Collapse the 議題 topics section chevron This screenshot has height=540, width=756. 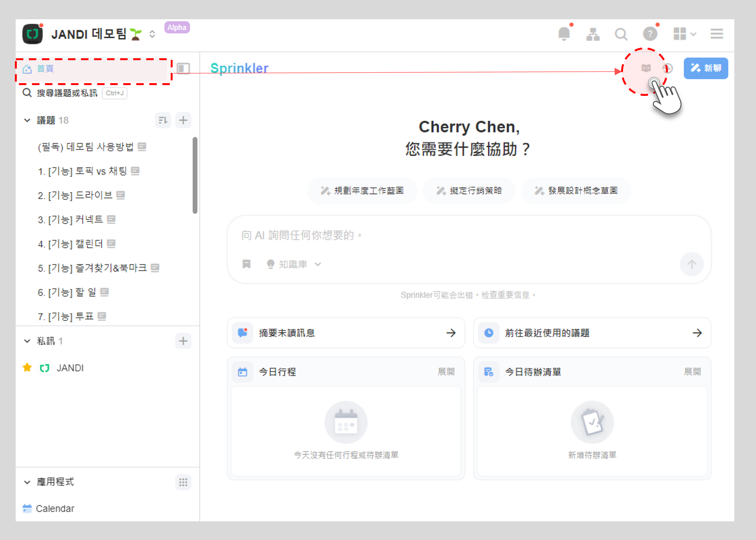tap(27, 120)
